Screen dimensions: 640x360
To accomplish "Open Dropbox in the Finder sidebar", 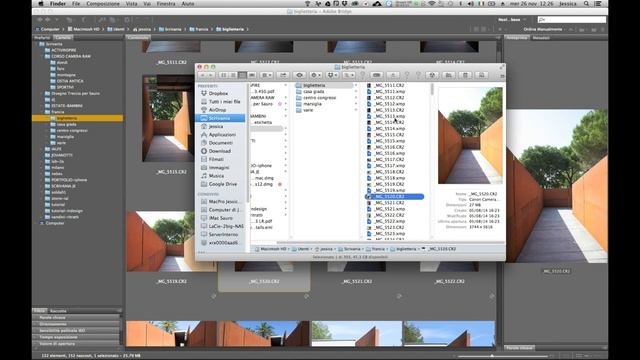I will (218, 93).
